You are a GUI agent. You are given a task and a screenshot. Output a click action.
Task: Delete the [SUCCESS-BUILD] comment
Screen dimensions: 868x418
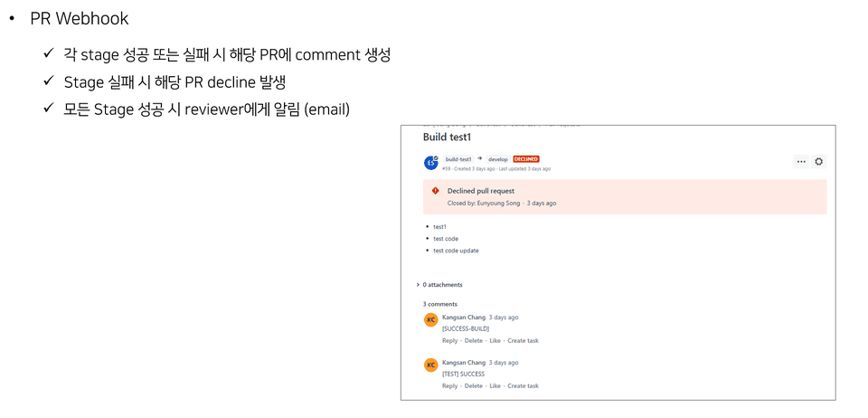pyautogui.click(x=474, y=341)
